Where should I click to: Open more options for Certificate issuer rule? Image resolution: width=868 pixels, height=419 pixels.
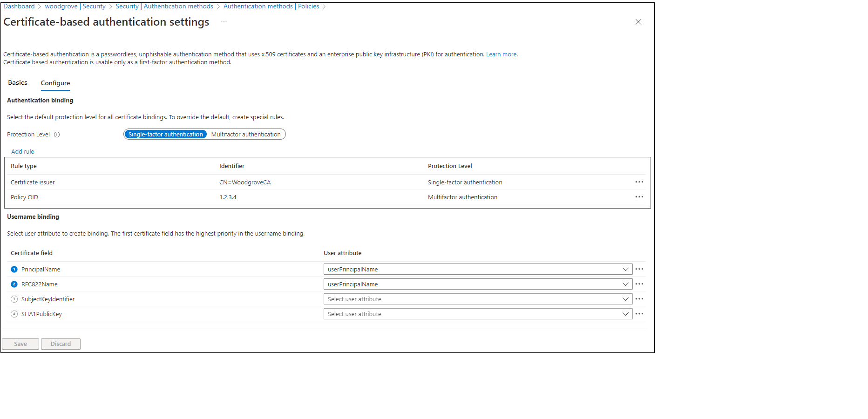[x=639, y=182]
